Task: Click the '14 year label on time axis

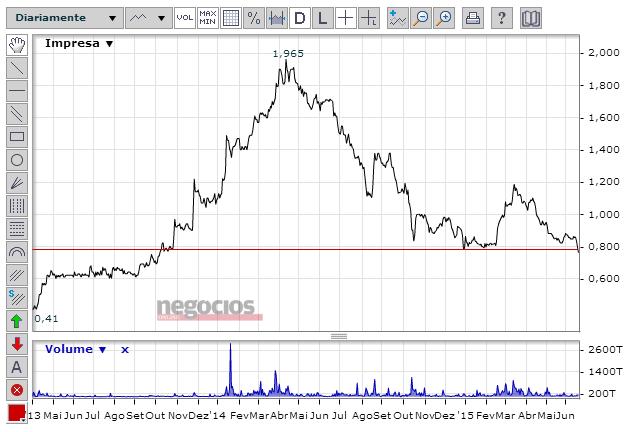Action: [x=218, y=416]
